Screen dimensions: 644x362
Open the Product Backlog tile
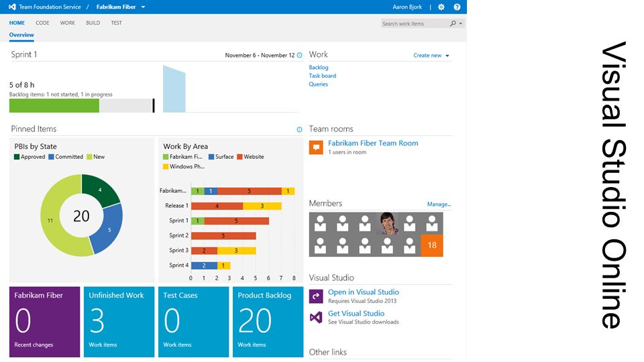point(268,322)
